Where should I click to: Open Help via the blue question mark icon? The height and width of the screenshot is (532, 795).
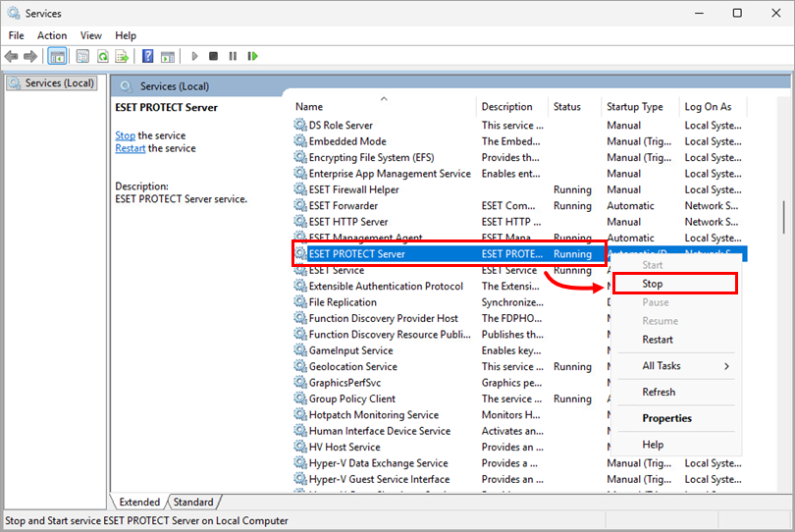pyautogui.click(x=148, y=57)
